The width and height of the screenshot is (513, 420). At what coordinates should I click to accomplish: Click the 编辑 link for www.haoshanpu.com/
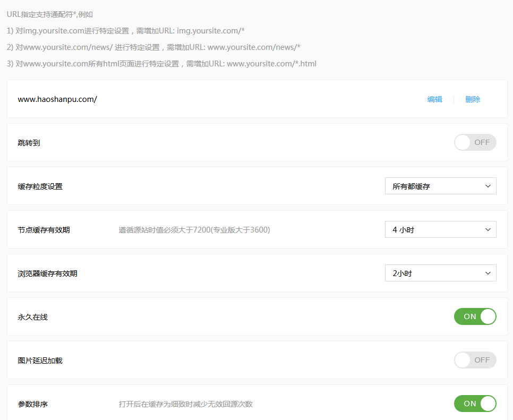(x=434, y=99)
